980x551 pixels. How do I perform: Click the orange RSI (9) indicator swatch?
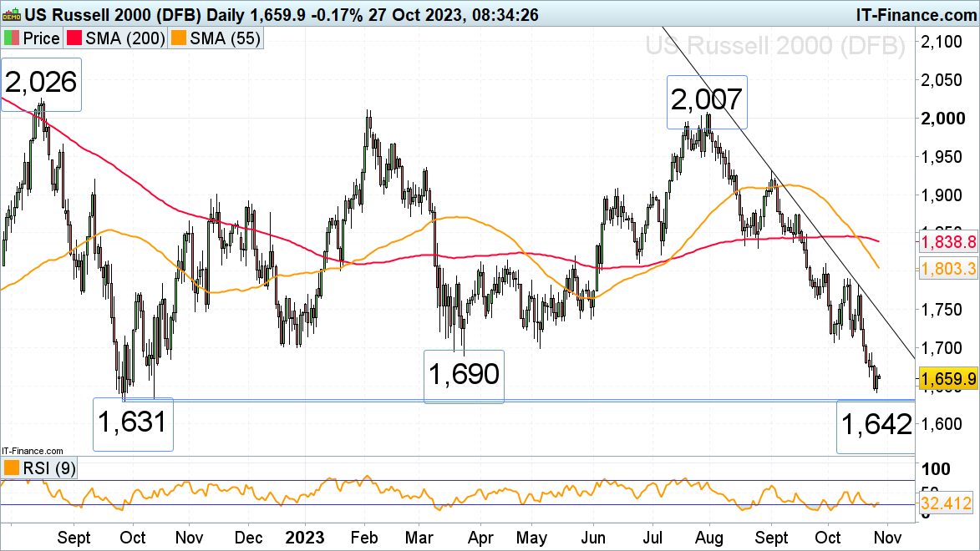click(11, 468)
